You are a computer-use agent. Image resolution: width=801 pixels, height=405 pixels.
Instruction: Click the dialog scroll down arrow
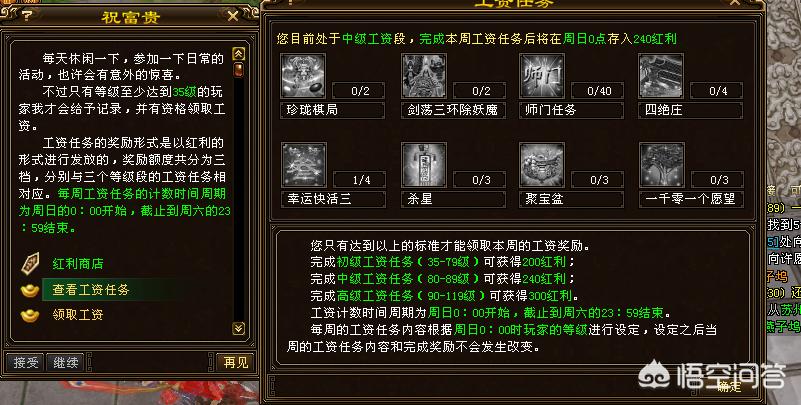click(x=239, y=328)
